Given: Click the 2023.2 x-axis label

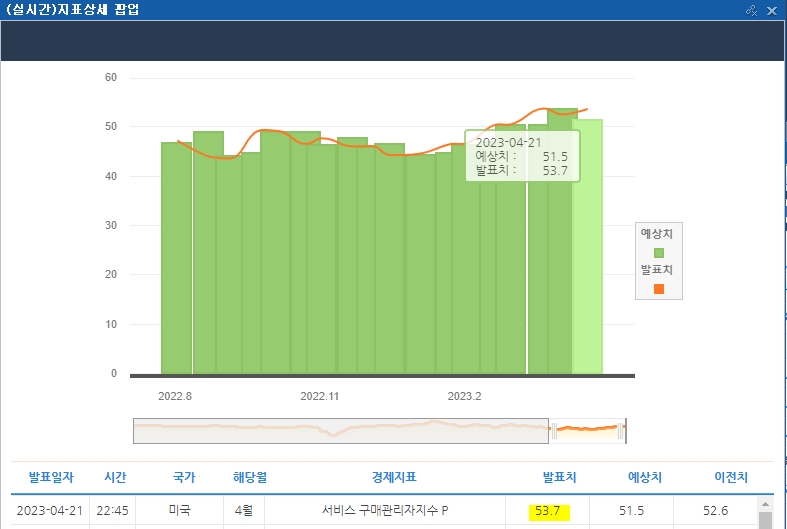Looking at the screenshot, I should [464, 396].
